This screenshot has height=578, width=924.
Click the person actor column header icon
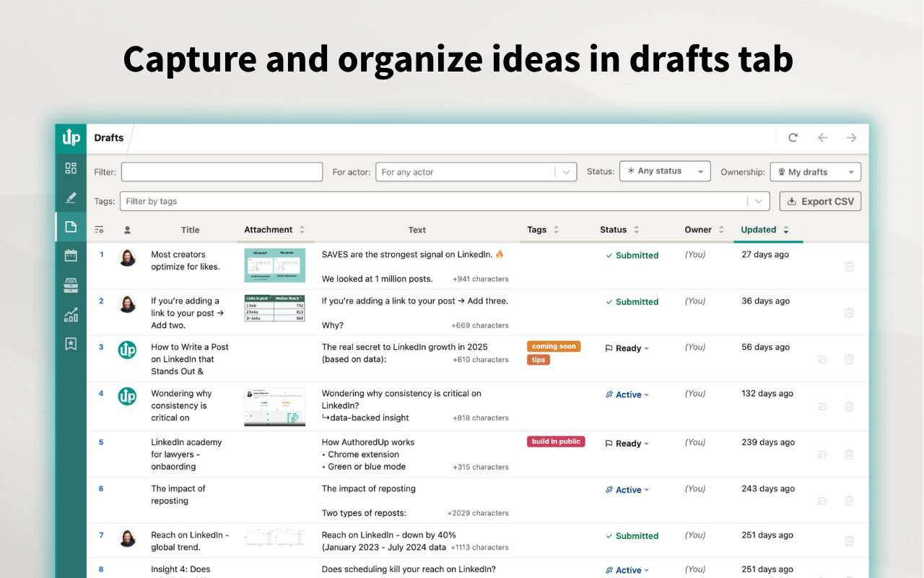(127, 230)
